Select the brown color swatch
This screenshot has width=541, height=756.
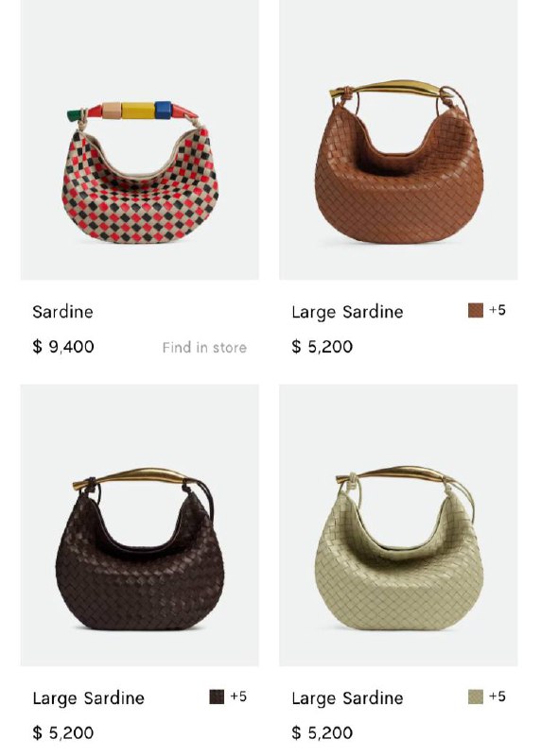coord(476,310)
